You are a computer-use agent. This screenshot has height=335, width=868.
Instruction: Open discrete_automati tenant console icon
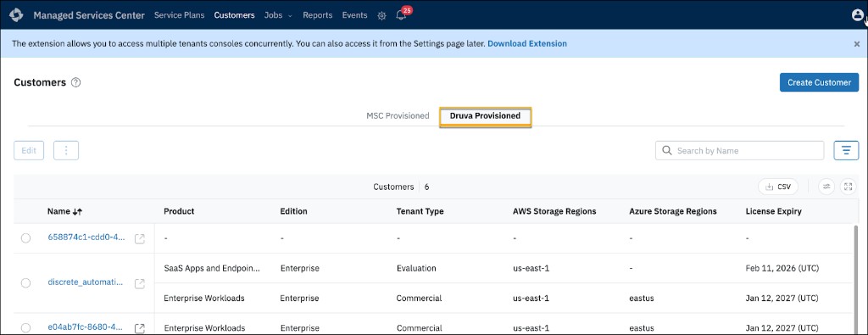(x=140, y=283)
